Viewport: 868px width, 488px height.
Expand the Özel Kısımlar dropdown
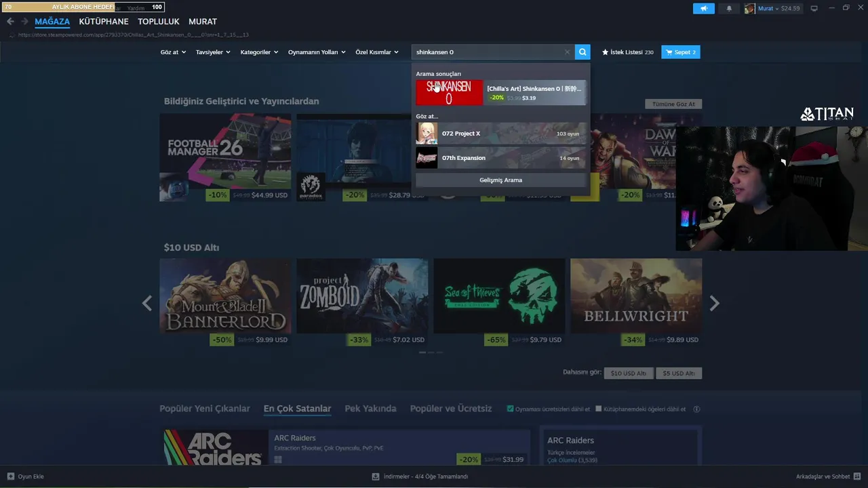377,52
